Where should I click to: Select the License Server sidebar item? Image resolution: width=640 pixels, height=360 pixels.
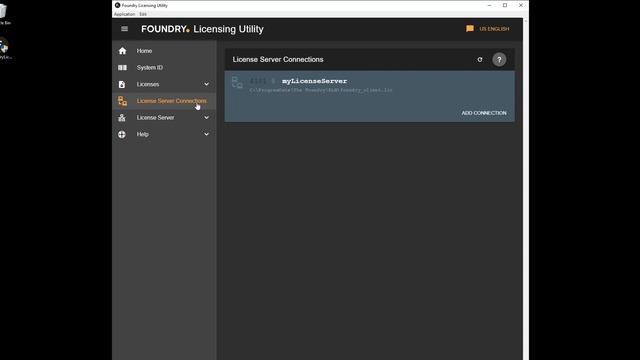164,118
